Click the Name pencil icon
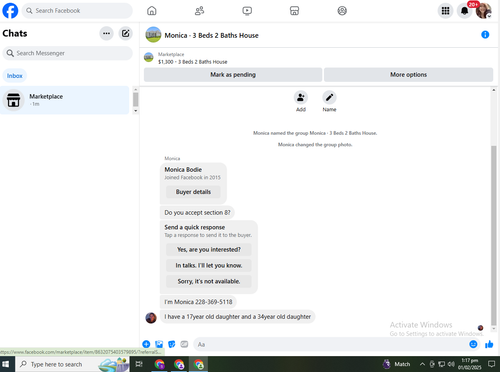The image size is (500, 372). coord(329,98)
